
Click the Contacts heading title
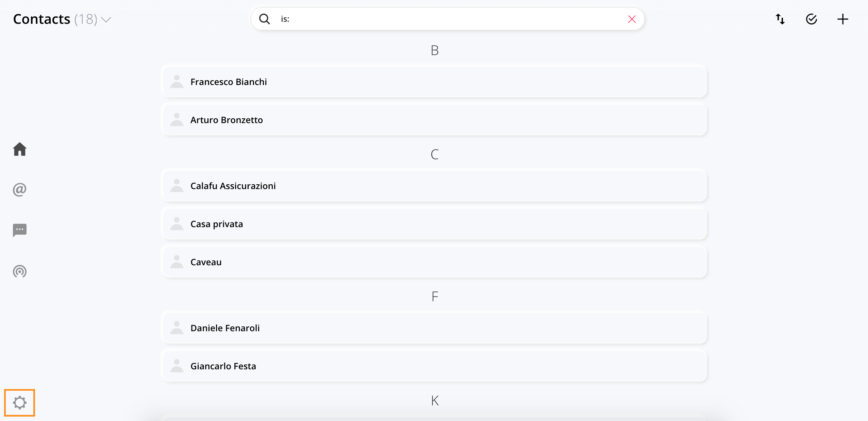[41, 19]
